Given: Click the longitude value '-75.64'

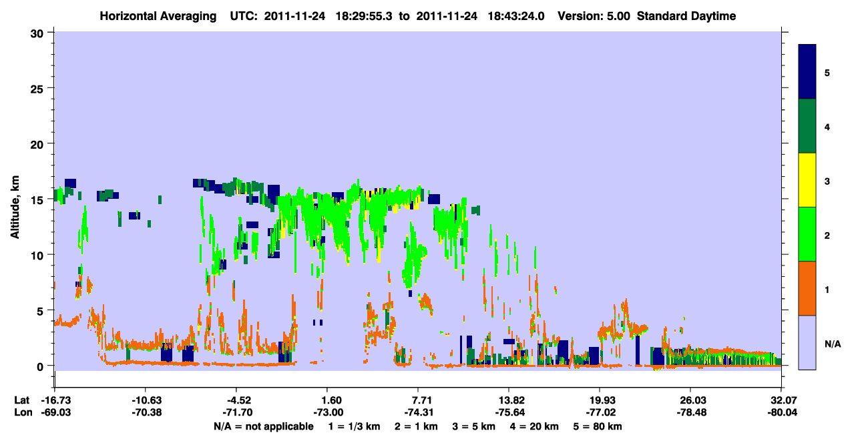Looking at the screenshot, I should (509, 412).
